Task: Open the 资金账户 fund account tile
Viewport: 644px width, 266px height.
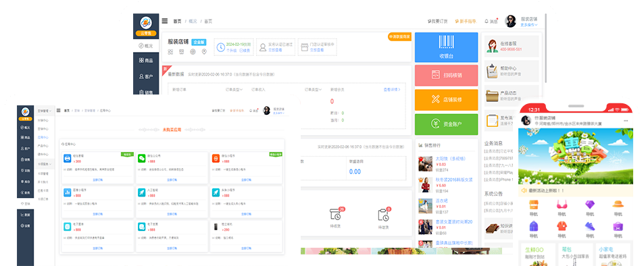Action: 446,124
